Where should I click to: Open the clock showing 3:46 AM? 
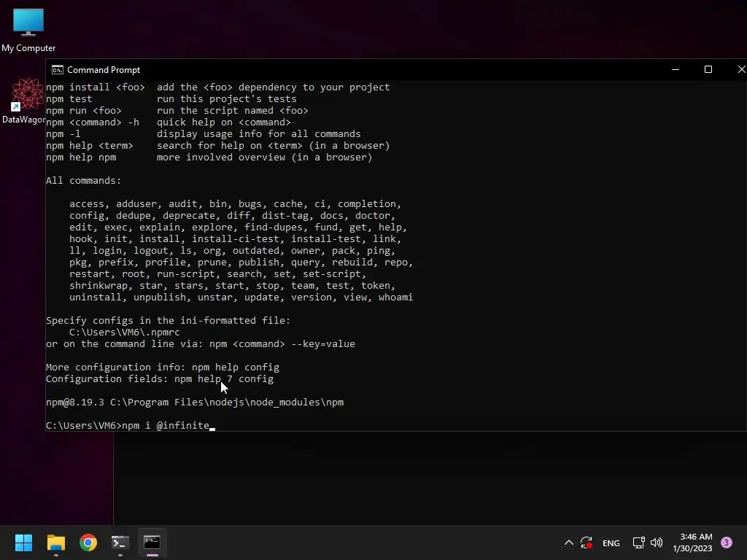[692, 542]
